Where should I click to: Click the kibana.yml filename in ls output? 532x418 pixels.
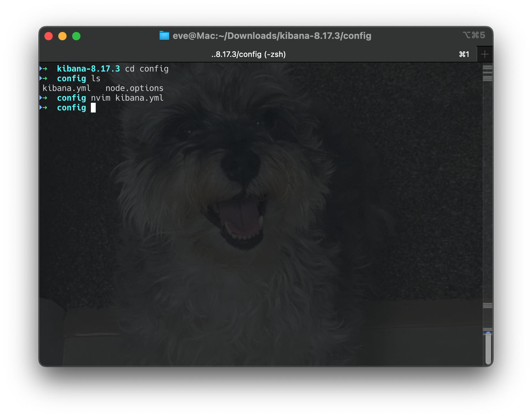pyautogui.click(x=66, y=88)
